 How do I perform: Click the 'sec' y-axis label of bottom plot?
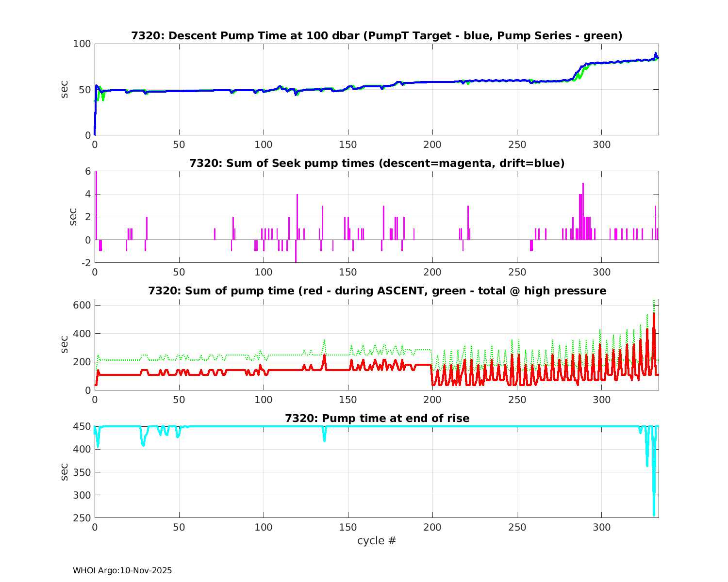tap(65, 472)
